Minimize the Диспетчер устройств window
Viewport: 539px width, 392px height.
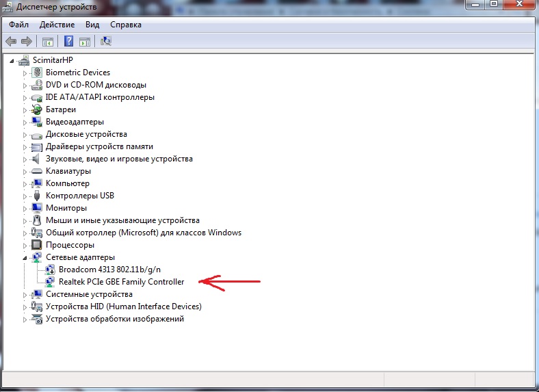pyautogui.click(x=476, y=5)
